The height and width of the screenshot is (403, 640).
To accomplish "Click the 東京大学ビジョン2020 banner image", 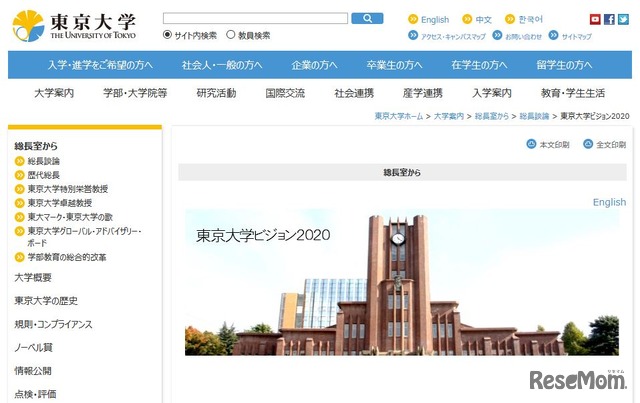I will [402, 282].
